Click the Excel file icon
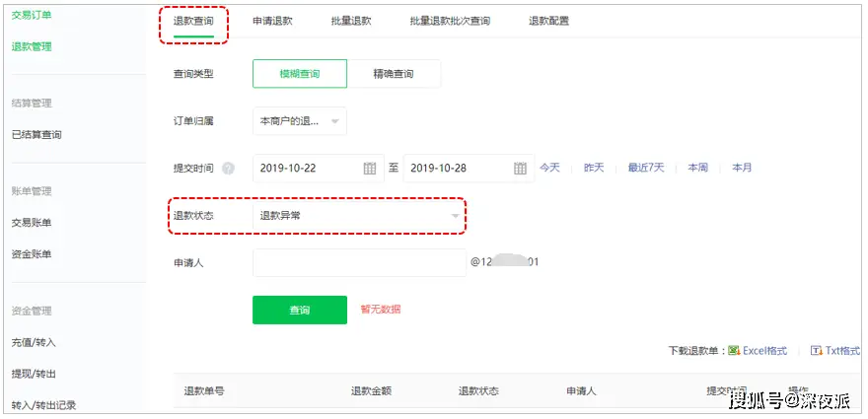 734,351
